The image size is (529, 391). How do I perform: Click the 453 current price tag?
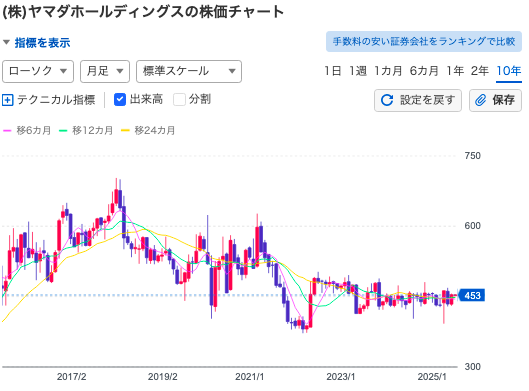471,296
